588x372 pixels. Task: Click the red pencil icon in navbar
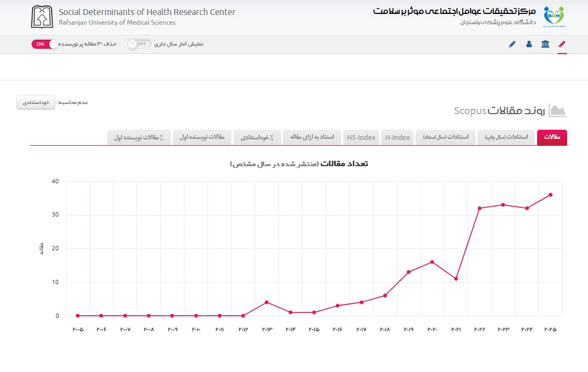(562, 44)
